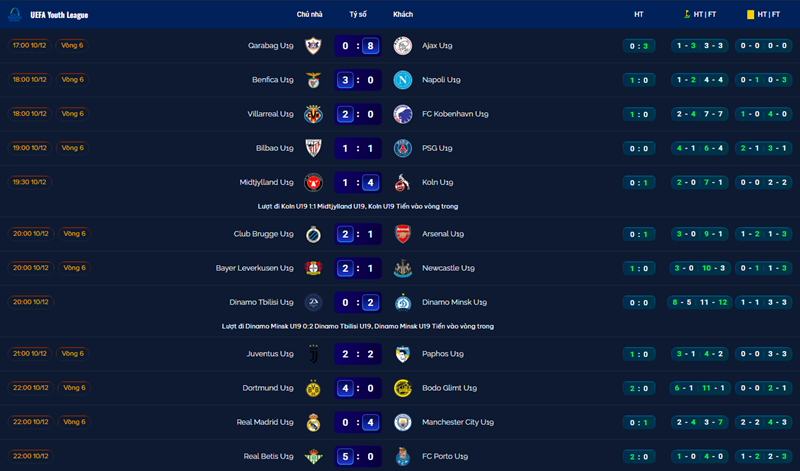Open the Dortmund 4:0 Bodo Glimt score
The image size is (800, 471).
click(358, 388)
